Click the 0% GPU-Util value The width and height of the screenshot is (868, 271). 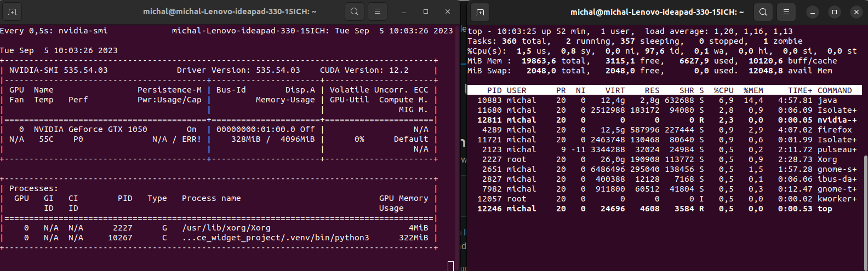[x=359, y=139]
